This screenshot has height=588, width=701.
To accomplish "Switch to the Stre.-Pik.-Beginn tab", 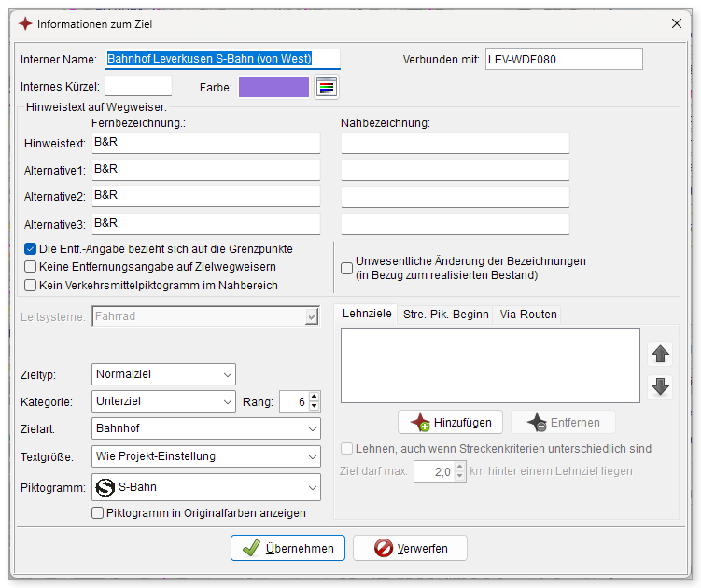I will 446,315.
